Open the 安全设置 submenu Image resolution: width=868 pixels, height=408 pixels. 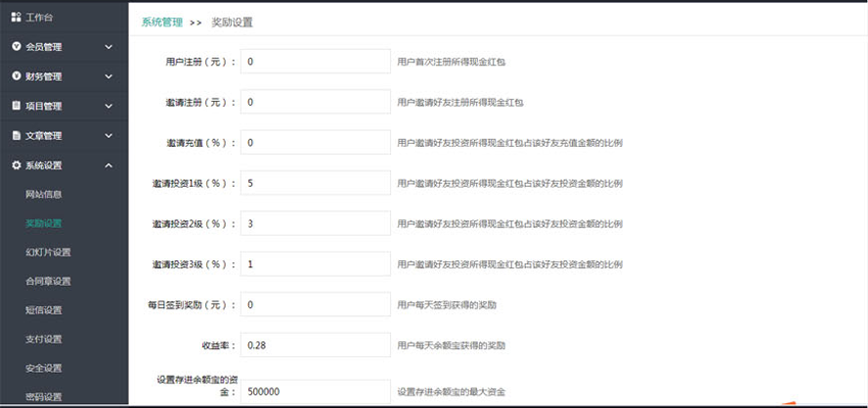pos(44,368)
